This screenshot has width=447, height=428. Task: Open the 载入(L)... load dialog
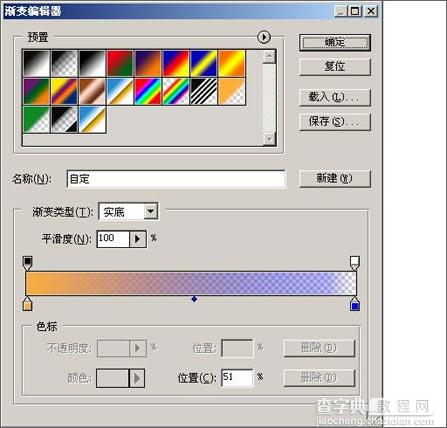point(335,97)
